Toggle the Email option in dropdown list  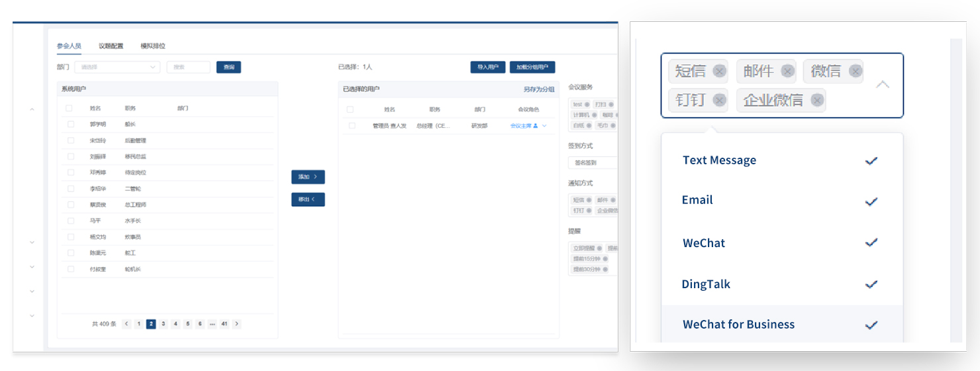(x=782, y=200)
